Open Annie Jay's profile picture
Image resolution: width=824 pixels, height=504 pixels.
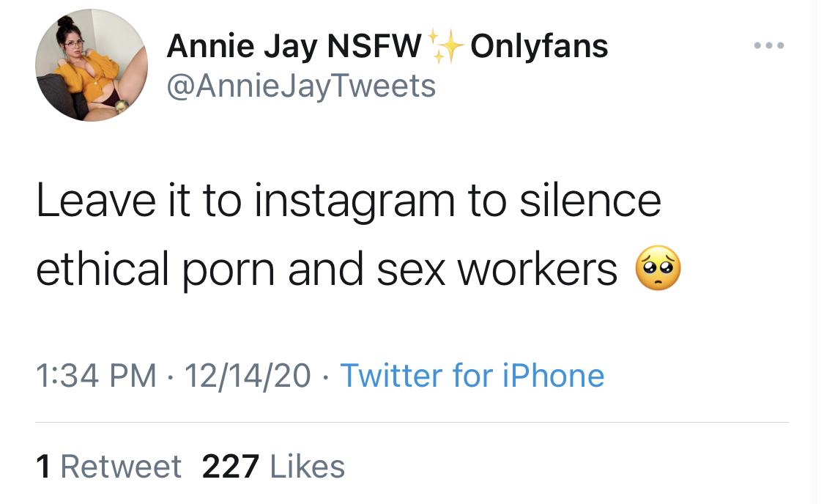(92, 65)
